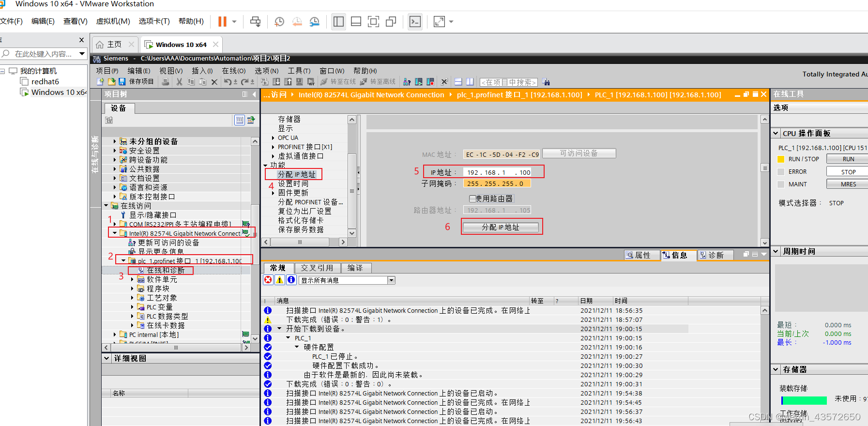Take a VMware snapshot with clock-plus icon
Viewport: 868px width, 426px height.
point(279,21)
